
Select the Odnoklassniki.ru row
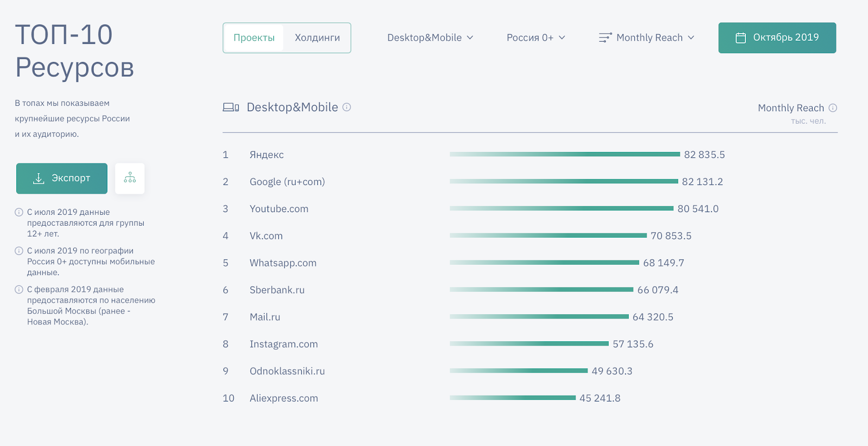coord(529,371)
